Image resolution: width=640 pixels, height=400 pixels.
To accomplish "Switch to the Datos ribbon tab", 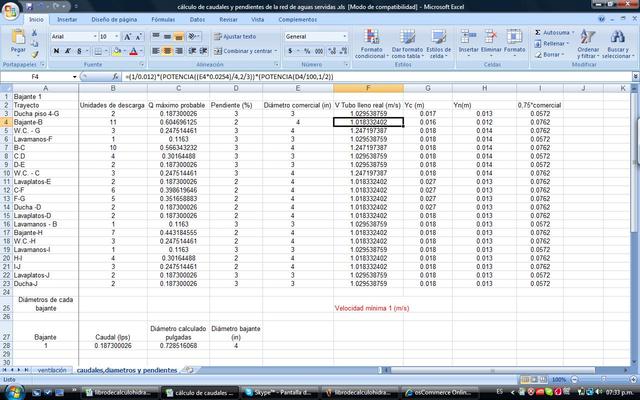I will click(197, 20).
